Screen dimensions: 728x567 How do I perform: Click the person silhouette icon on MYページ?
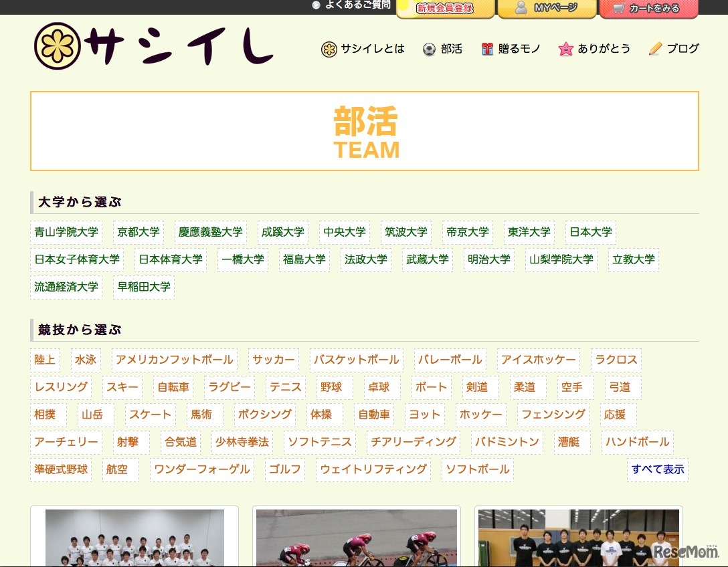click(519, 7)
